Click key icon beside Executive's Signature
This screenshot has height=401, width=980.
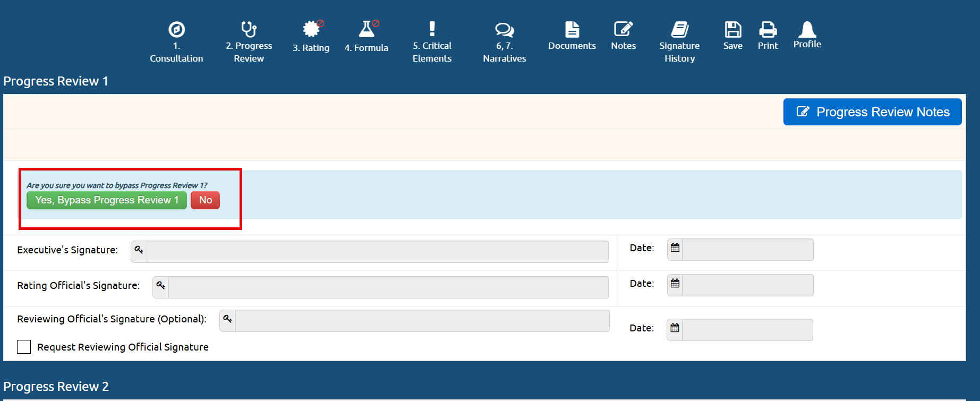139,250
